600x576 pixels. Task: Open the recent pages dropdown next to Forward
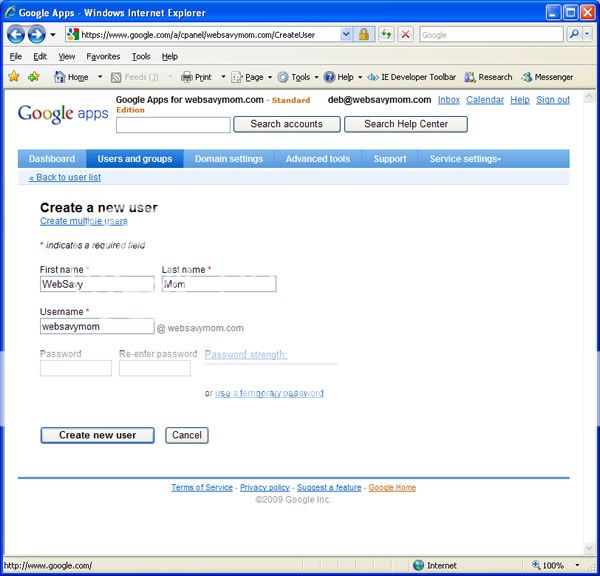(x=53, y=35)
